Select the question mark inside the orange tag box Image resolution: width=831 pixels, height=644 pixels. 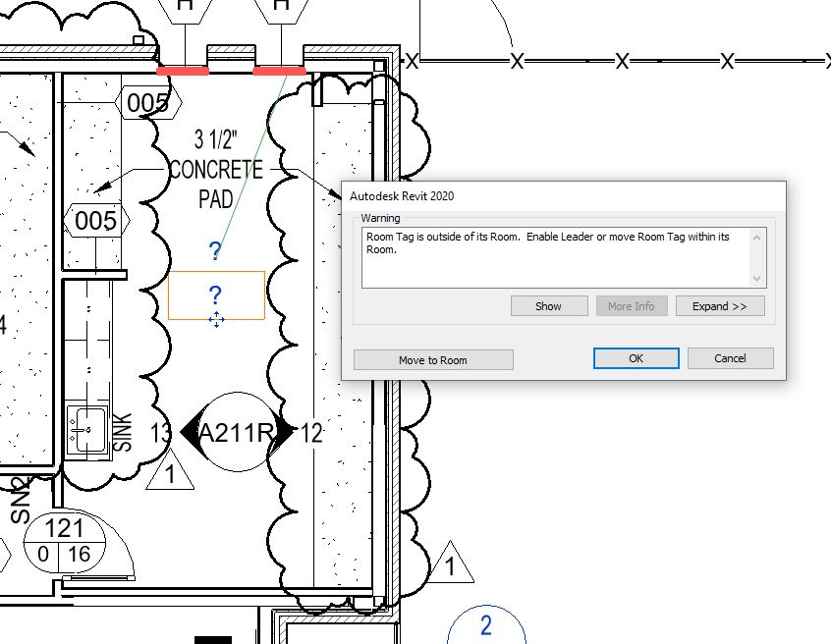pyautogui.click(x=215, y=295)
